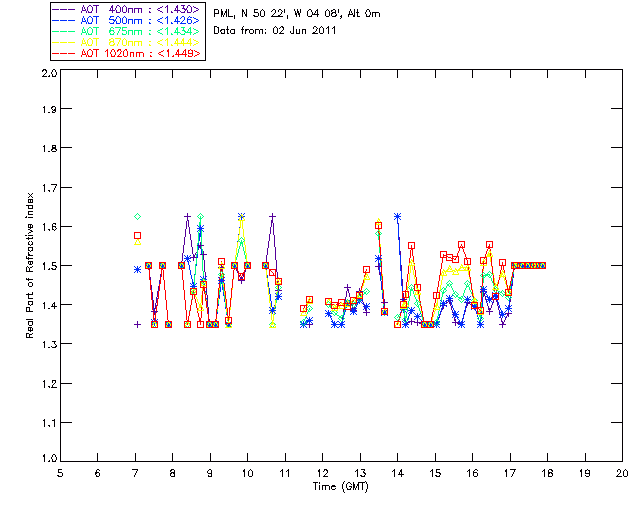Click the x-axis tick label 7
Screen dimensions: 640x512
(x=135, y=473)
